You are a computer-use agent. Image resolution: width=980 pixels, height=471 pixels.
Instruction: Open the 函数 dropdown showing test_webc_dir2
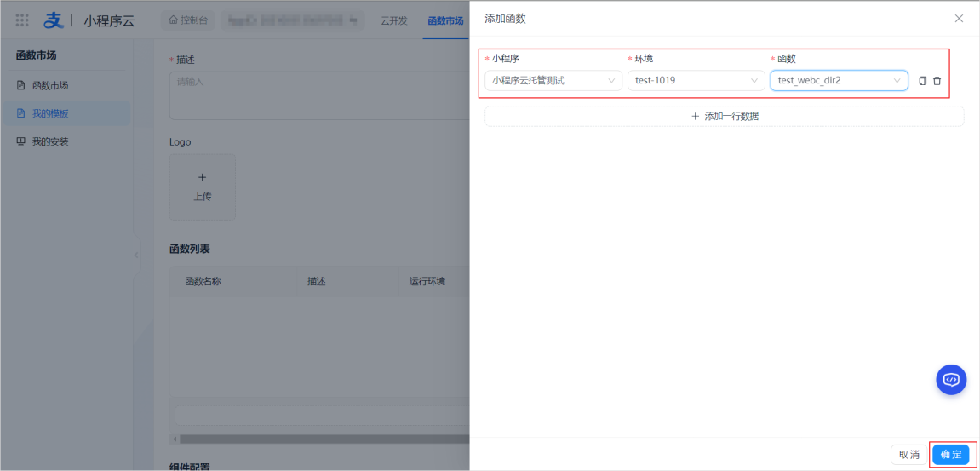click(x=839, y=81)
